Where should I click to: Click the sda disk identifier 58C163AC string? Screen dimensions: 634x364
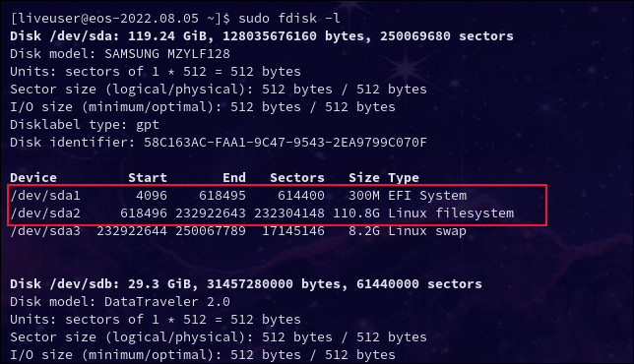(285, 143)
